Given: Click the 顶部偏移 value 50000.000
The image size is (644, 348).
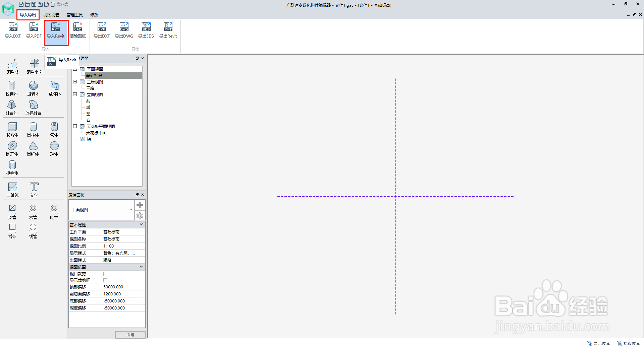Looking at the screenshot, I should [113, 287].
